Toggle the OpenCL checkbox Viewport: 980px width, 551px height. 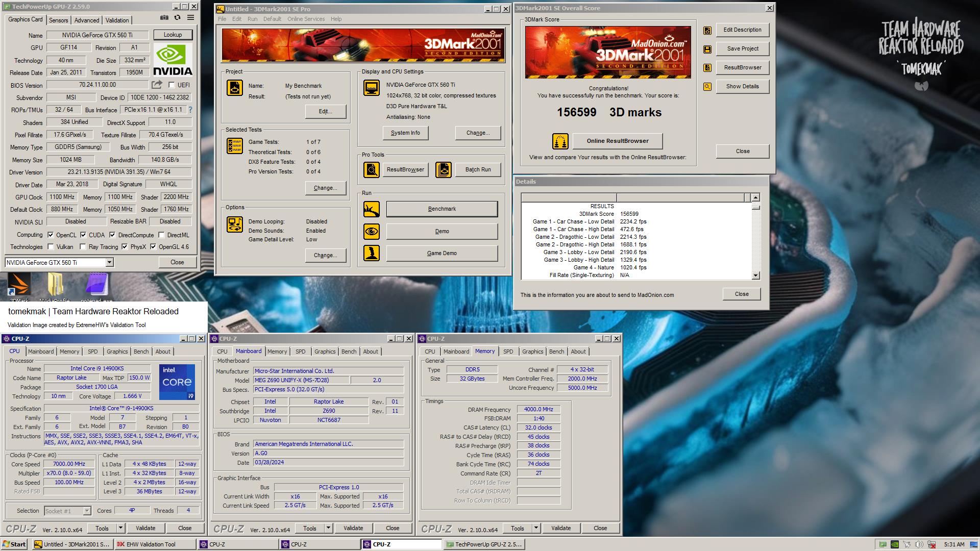51,235
